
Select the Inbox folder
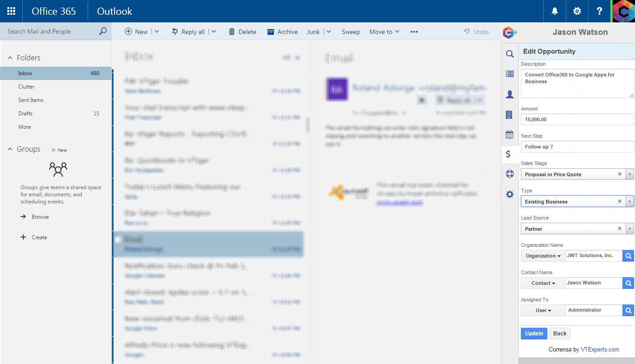point(55,73)
